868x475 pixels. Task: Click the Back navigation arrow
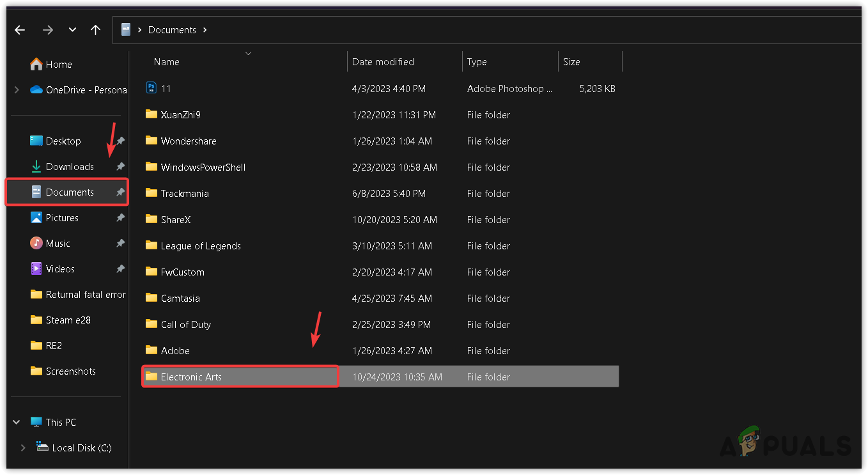[x=20, y=30]
